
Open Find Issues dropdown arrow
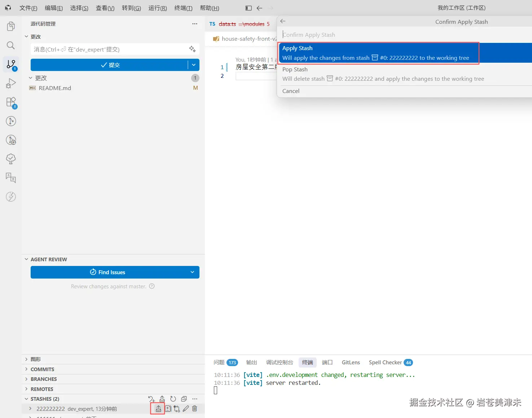pos(192,272)
